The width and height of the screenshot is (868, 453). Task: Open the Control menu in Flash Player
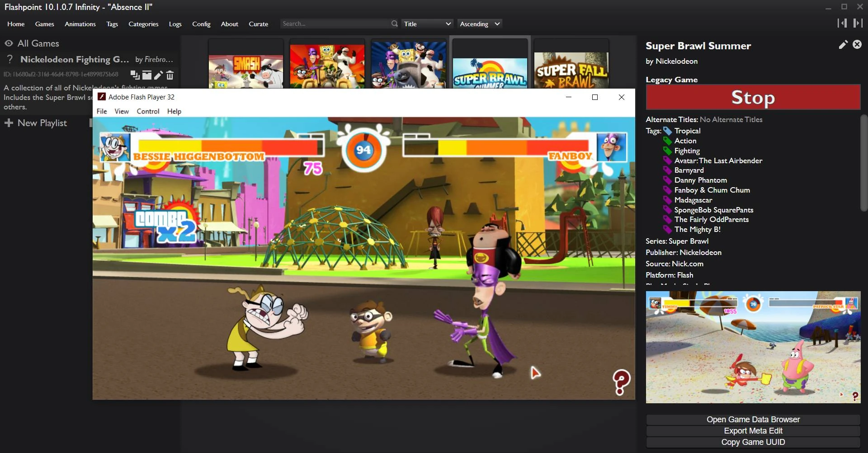(x=147, y=111)
